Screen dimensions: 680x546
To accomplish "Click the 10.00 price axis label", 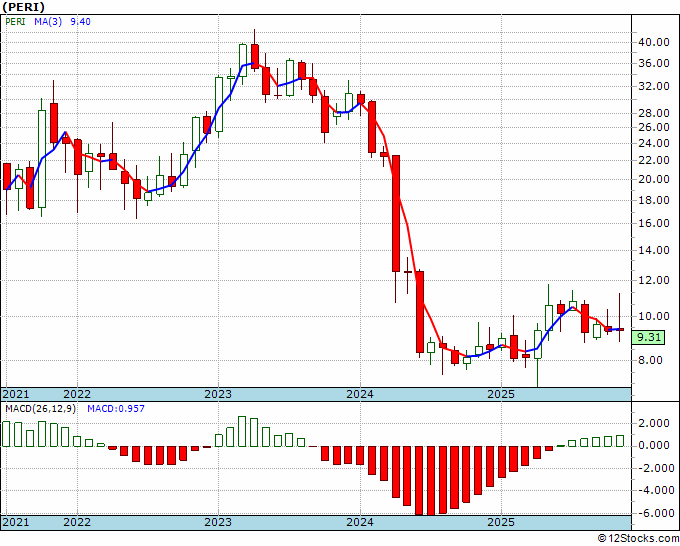I will tap(654, 316).
